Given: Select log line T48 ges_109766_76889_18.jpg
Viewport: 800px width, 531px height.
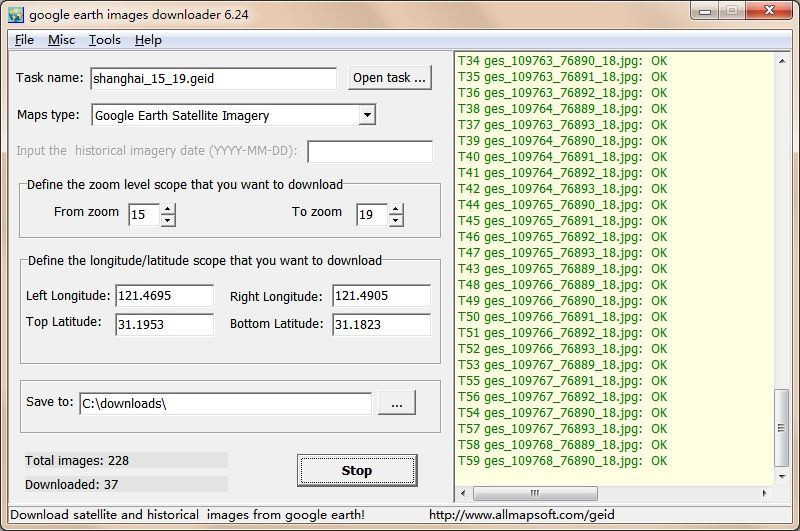Looking at the screenshot, I should pyautogui.click(x=562, y=285).
